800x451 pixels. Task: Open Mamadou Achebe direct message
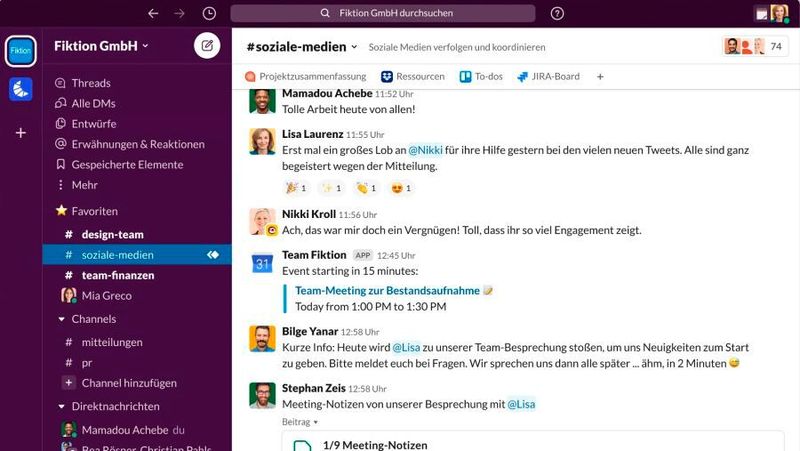[123, 430]
